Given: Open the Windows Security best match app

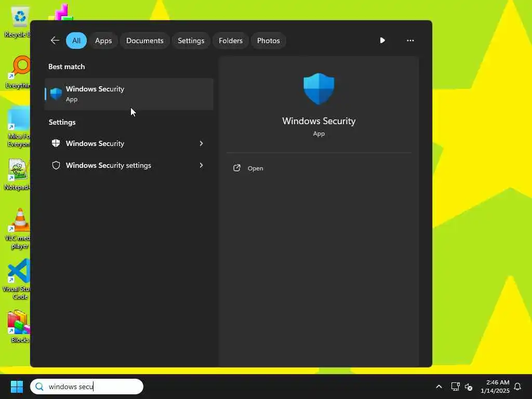Looking at the screenshot, I should tap(129, 94).
